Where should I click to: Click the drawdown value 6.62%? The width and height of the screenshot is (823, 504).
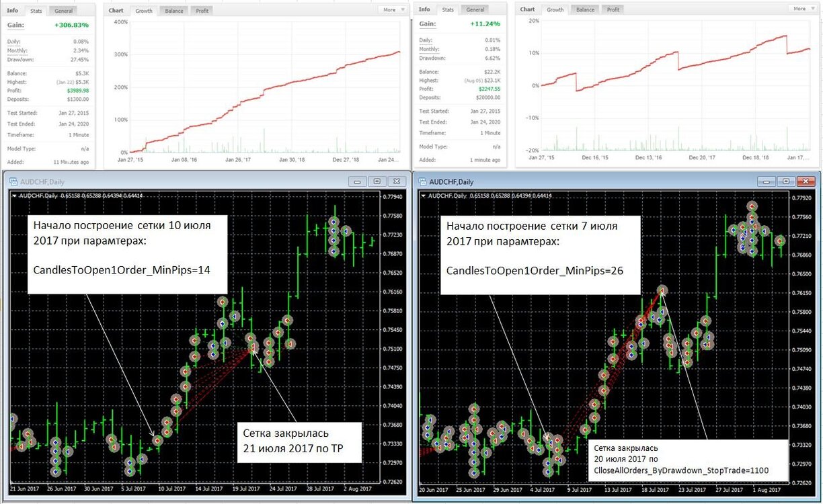493,58
